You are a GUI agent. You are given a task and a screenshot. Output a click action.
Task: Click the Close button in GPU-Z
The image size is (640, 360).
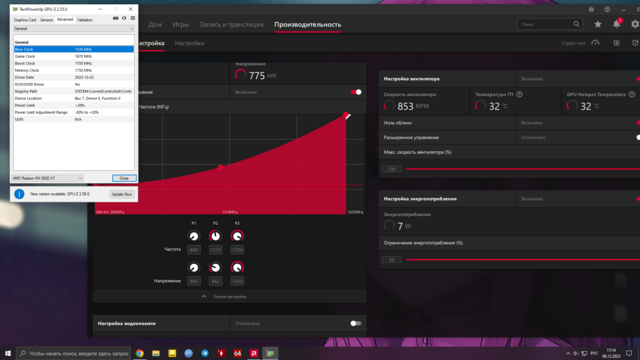coord(124,178)
